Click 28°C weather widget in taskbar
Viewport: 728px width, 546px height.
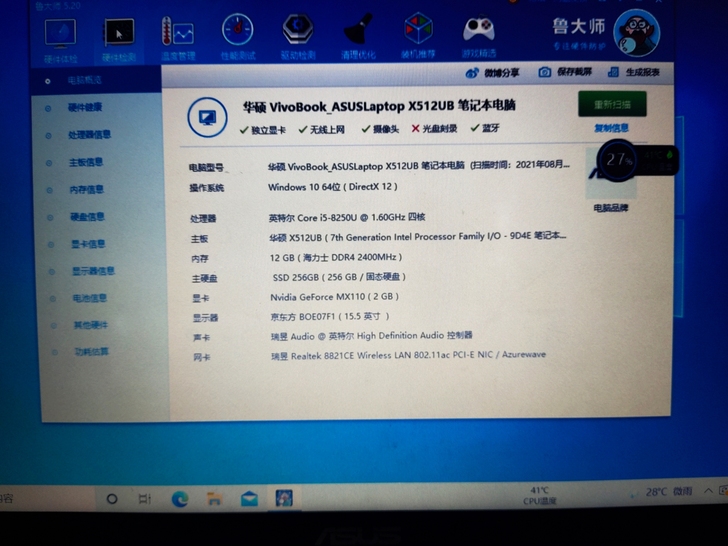(661, 492)
